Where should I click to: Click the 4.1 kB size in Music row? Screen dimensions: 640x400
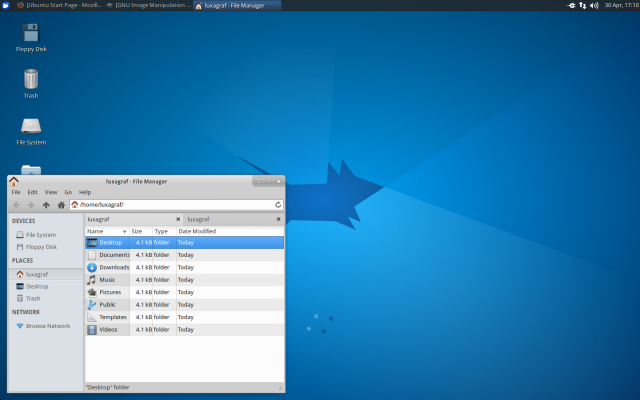click(x=144, y=280)
